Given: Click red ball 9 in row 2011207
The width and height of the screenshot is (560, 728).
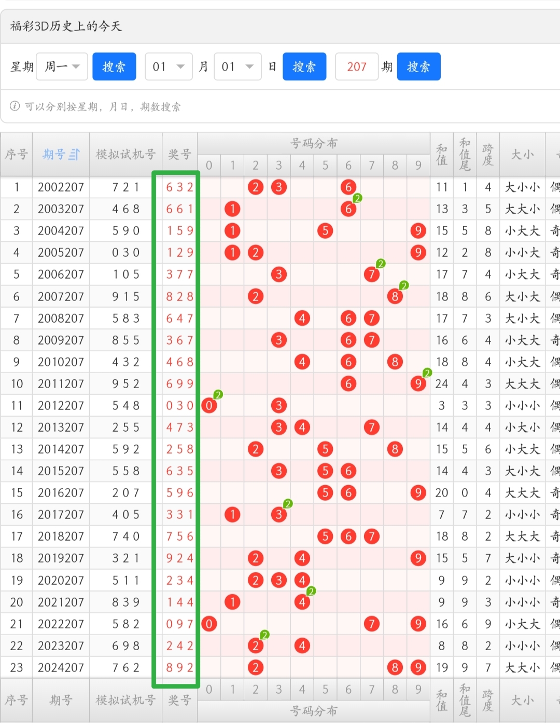Looking at the screenshot, I should [418, 384].
